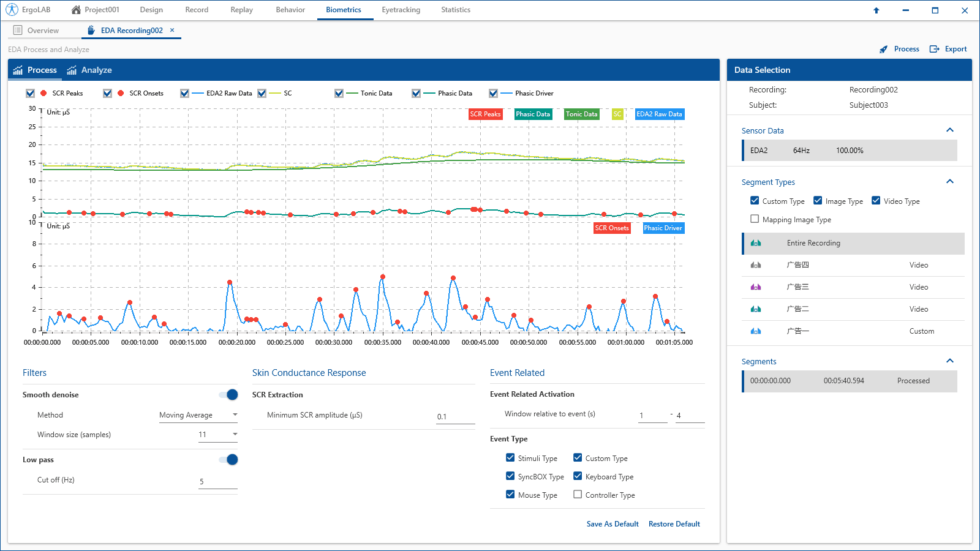Click the rocket Process icon
Screen dimensions: 980x551
click(883, 50)
